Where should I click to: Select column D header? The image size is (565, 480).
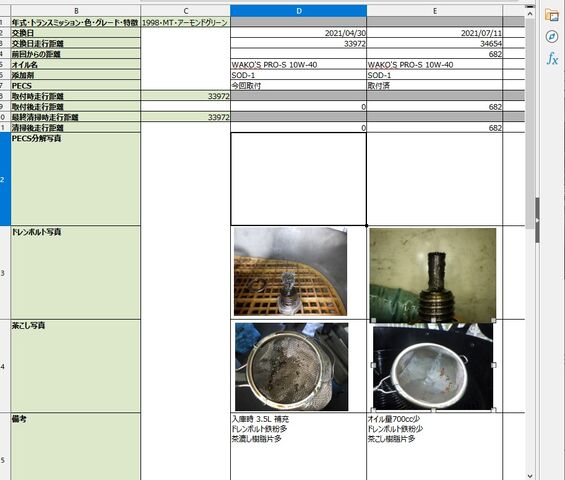pos(298,11)
